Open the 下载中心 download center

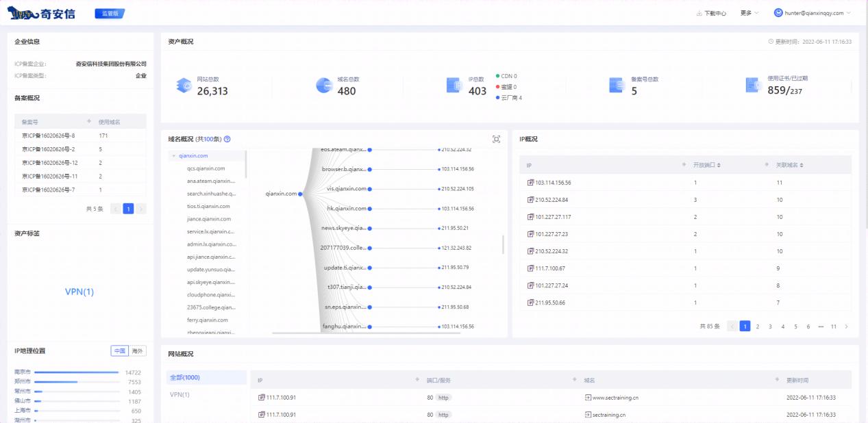click(711, 13)
